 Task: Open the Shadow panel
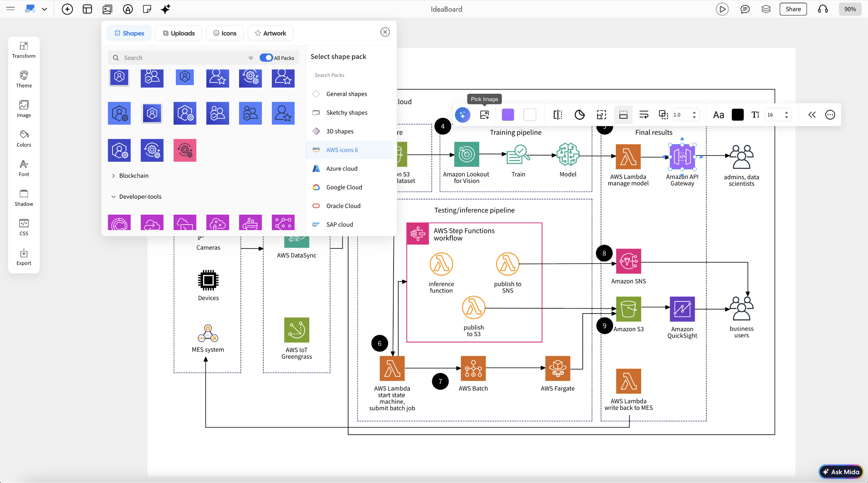tap(24, 198)
